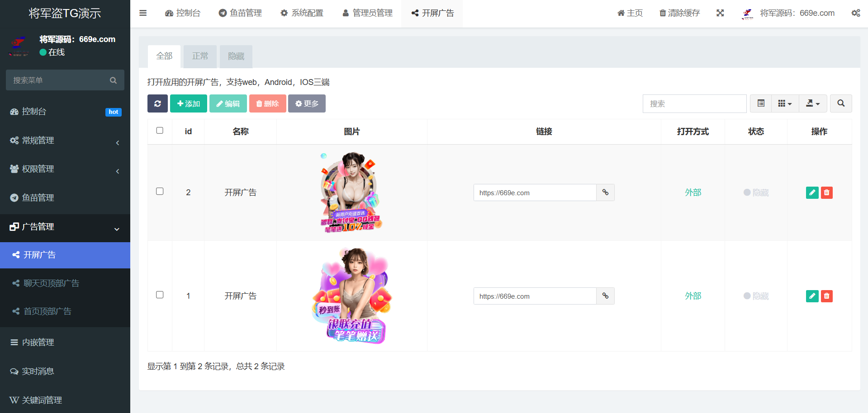Check the select-all checkbox in table header
Screen dimensions: 868x413
point(160,131)
